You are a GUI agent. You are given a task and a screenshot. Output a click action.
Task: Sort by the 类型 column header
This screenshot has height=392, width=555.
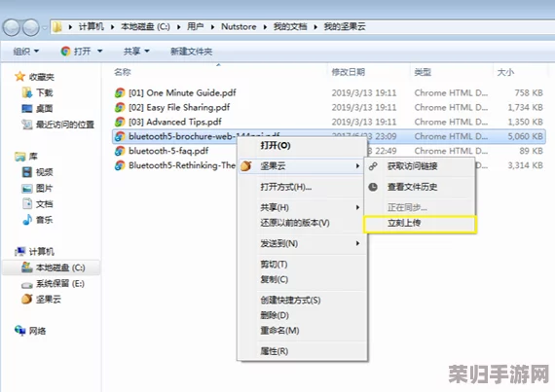coord(423,72)
